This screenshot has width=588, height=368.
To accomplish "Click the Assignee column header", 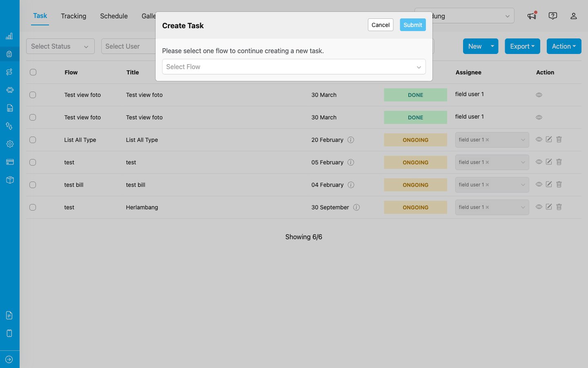I will pyautogui.click(x=468, y=72).
